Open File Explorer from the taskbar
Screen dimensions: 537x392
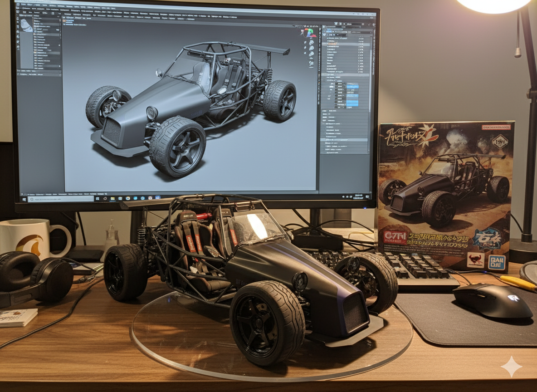112,198
